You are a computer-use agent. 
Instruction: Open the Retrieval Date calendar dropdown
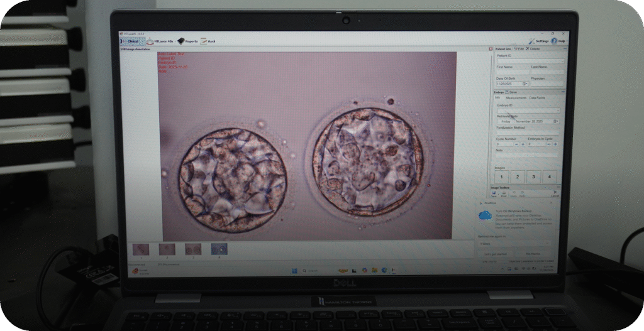tap(556, 121)
